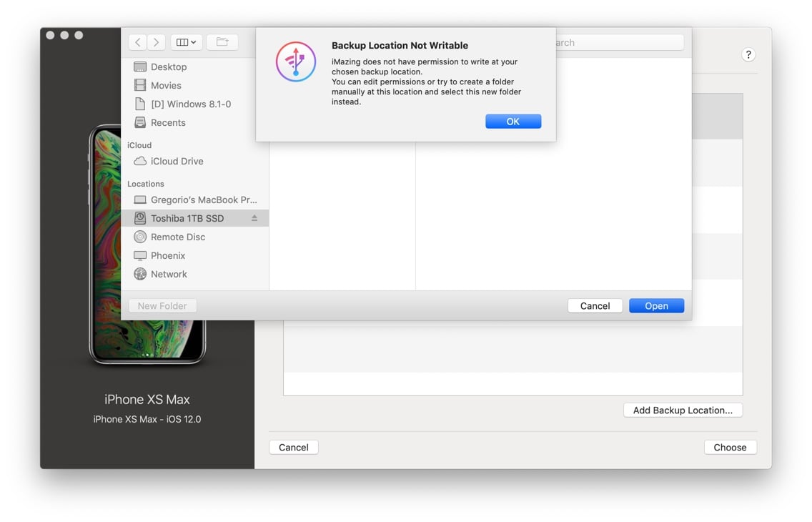Click the iPhone XS Max device image

[x=147, y=245]
